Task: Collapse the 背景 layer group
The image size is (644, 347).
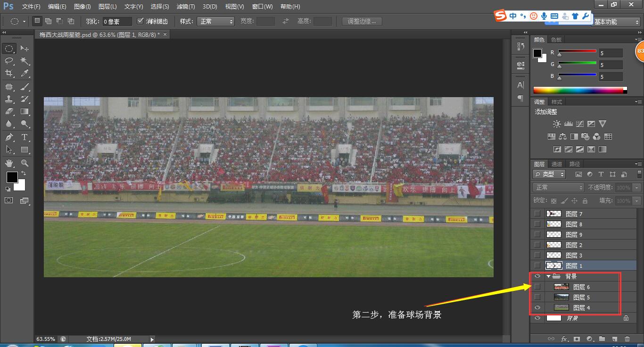Action: pos(549,276)
